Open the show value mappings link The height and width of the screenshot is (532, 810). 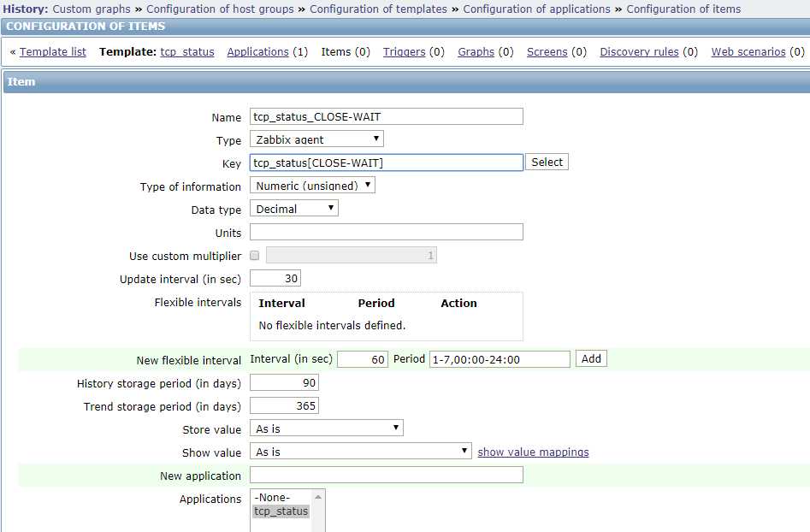click(x=533, y=452)
